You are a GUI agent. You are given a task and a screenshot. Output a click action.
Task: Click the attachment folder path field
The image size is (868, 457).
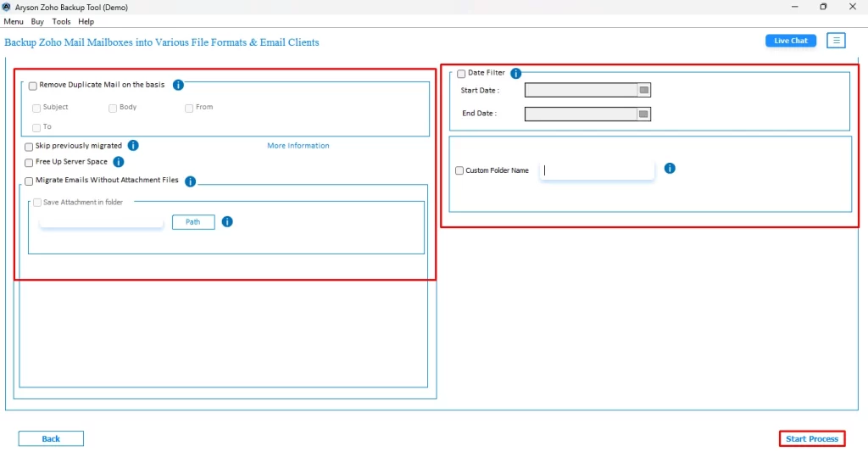click(x=102, y=221)
